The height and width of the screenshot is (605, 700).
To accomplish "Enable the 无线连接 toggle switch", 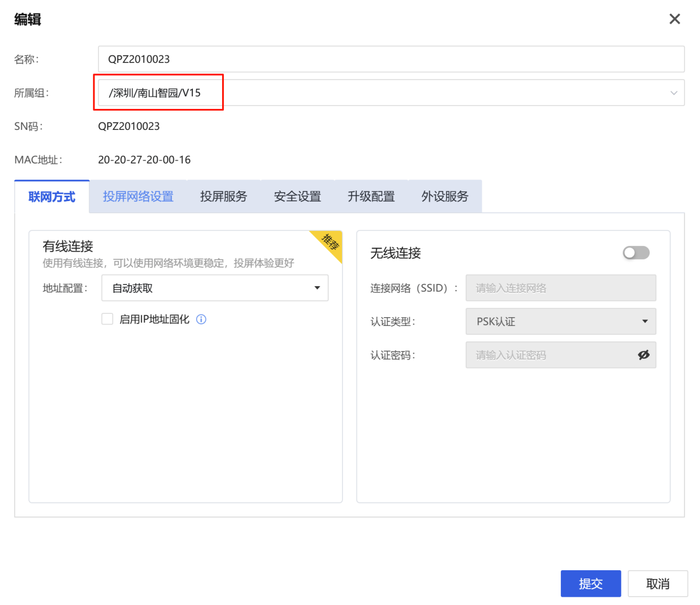I will coord(636,253).
